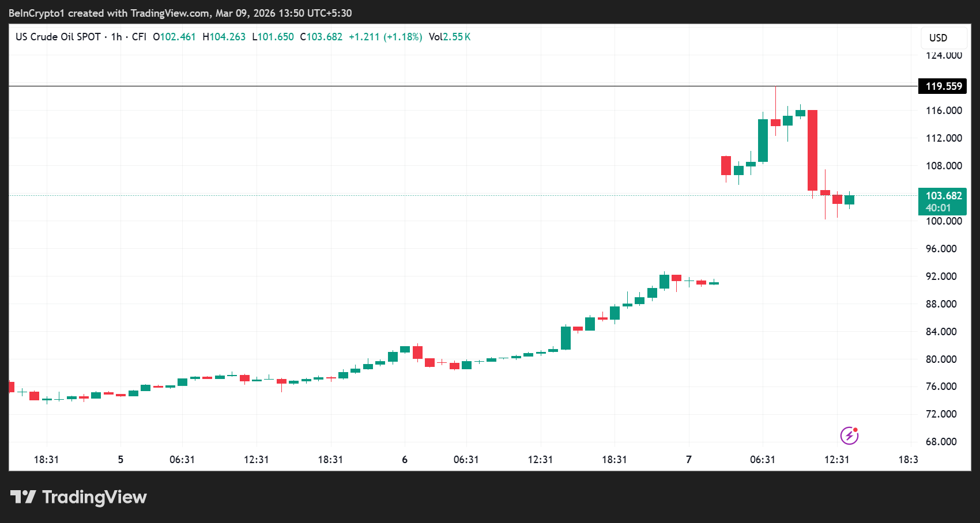Click the date label 7 on time axis
Screen dimensions: 980x523
[x=689, y=460]
